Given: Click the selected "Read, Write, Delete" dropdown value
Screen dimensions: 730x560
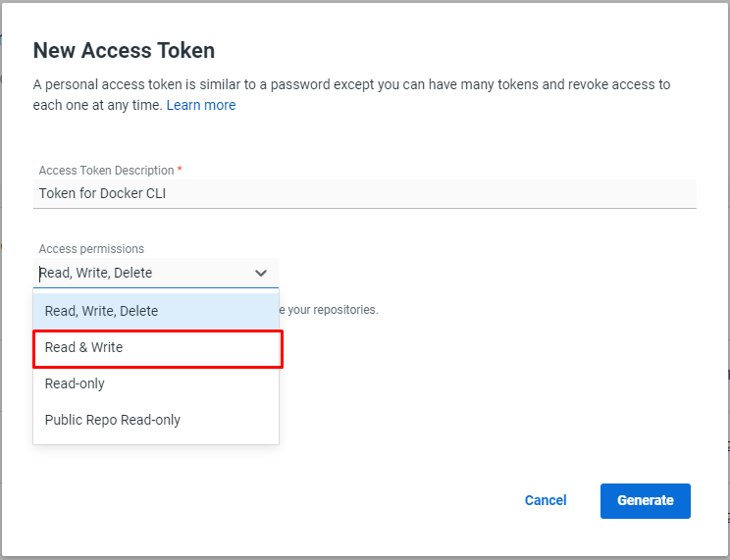Looking at the screenshot, I should [96, 273].
